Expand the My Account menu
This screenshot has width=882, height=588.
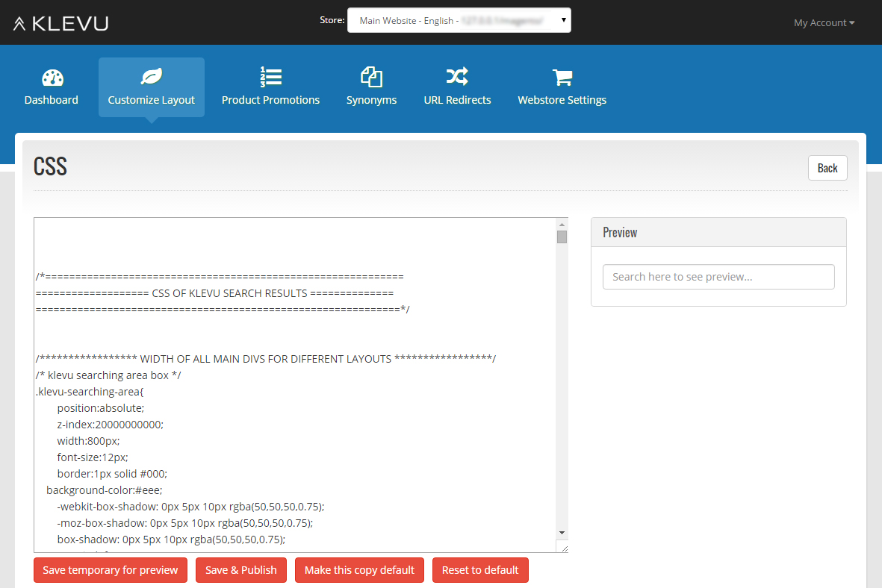coord(824,22)
